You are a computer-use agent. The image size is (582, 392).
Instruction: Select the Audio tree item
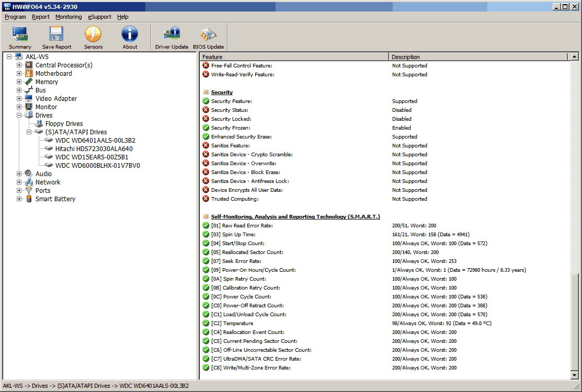pos(43,174)
